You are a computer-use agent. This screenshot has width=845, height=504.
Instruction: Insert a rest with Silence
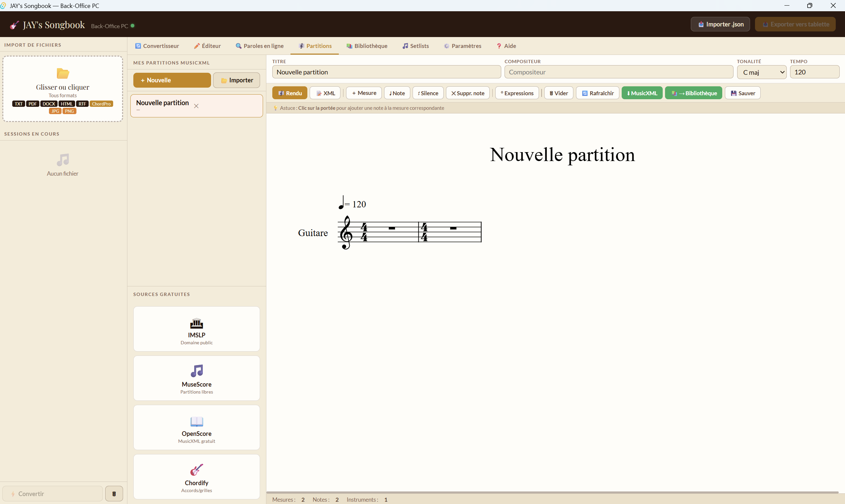tap(428, 93)
